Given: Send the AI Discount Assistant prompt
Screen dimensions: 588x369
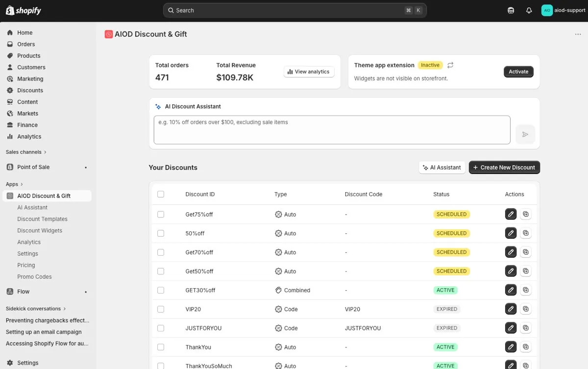Looking at the screenshot, I should coord(525,134).
